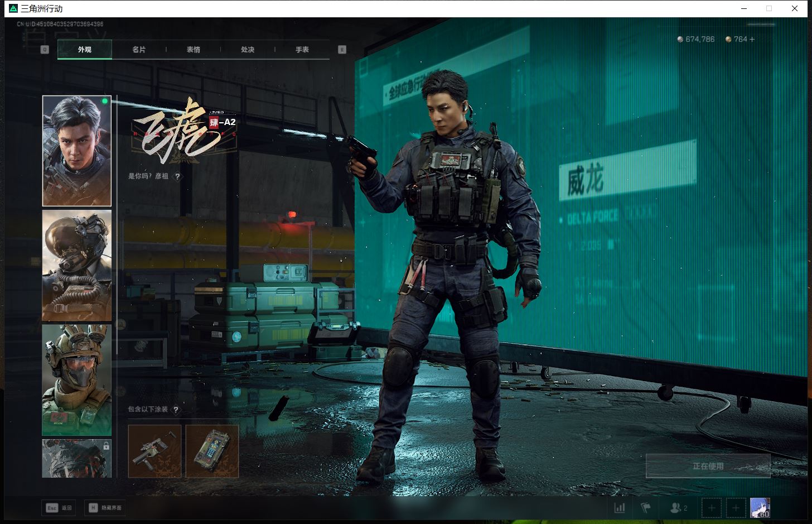Click the second empty squad slot plus
Screen dimensions: 812x524
pos(736,508)
